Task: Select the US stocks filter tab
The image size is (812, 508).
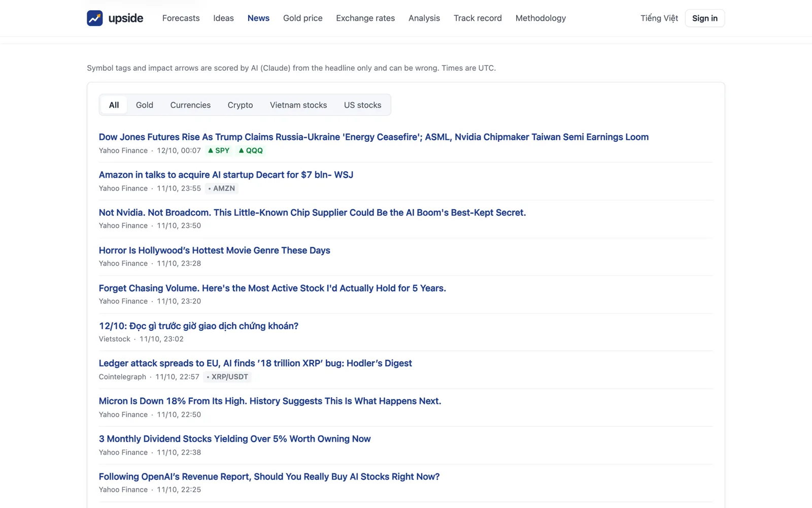Action: click(362, 105)
